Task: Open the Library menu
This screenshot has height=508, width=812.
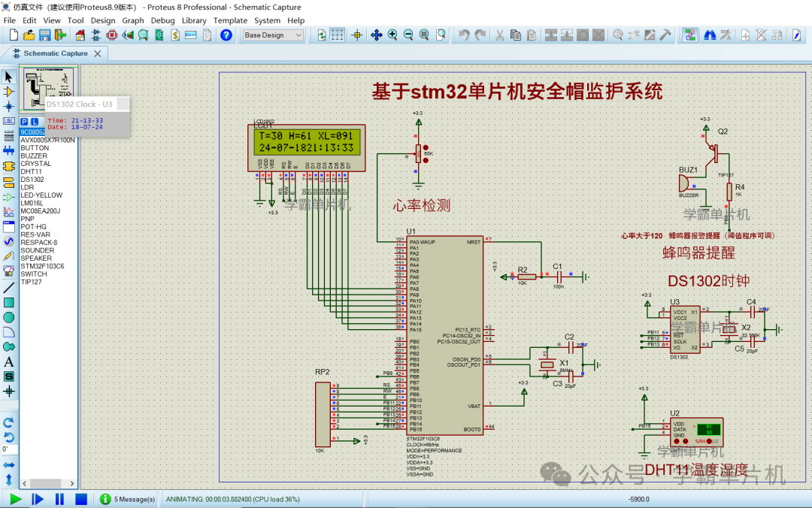Action: click(194, 20)
